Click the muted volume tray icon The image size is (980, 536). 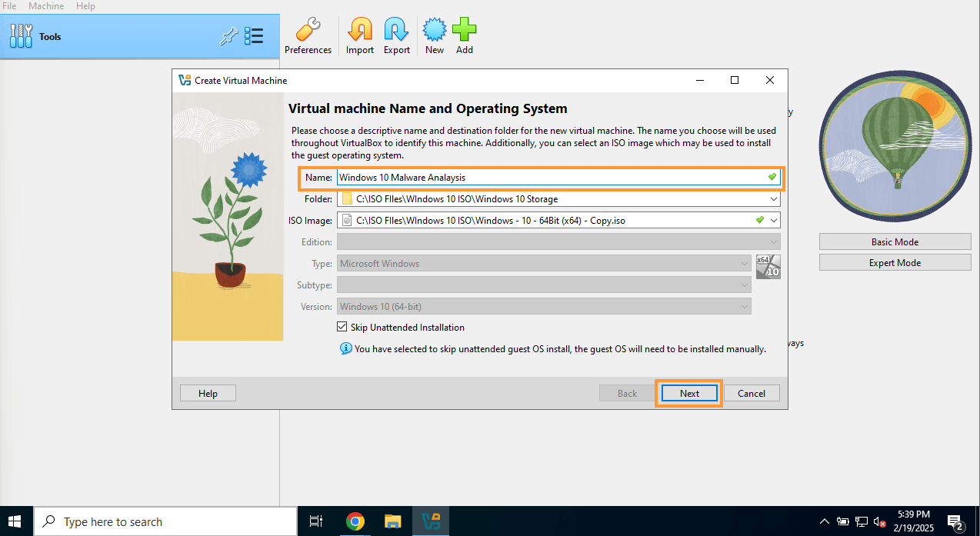tap(879, 521)
